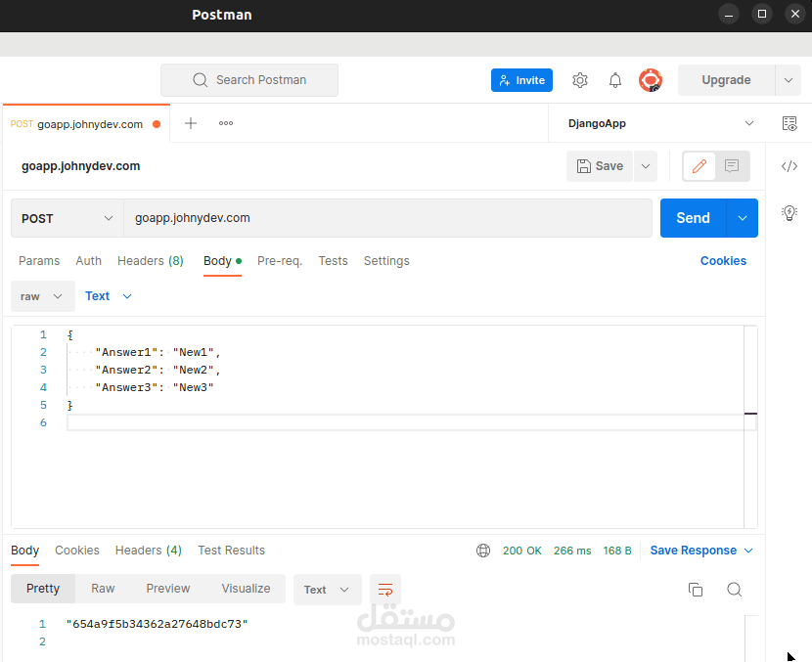Image resolution: width=812 pixels, height=662 pixels.
Task: Open the response Cookies tab
Action: (x=77, y=551)
